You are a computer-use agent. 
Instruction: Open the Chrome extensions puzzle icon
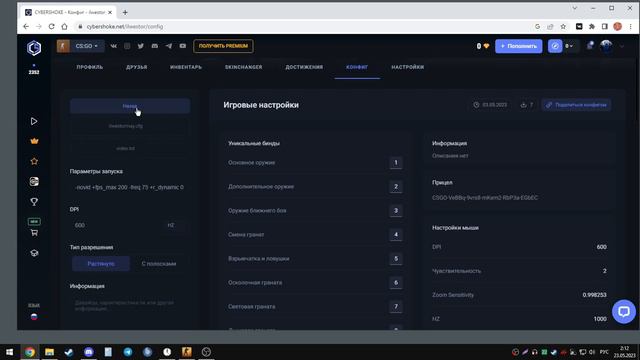pyautogui.click(x=592, y=27)
